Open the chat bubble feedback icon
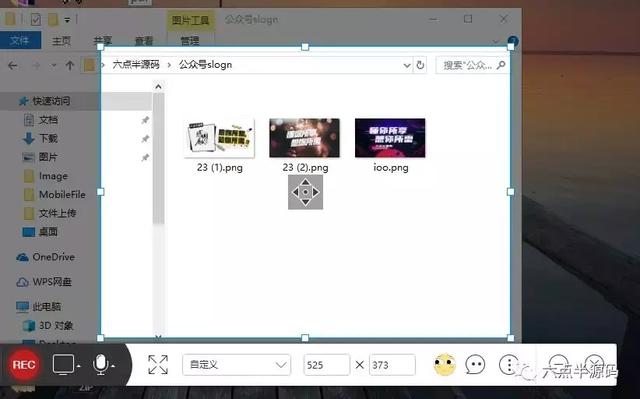Image resolution: width=640 pixels, height=399 pixels. 476,364
